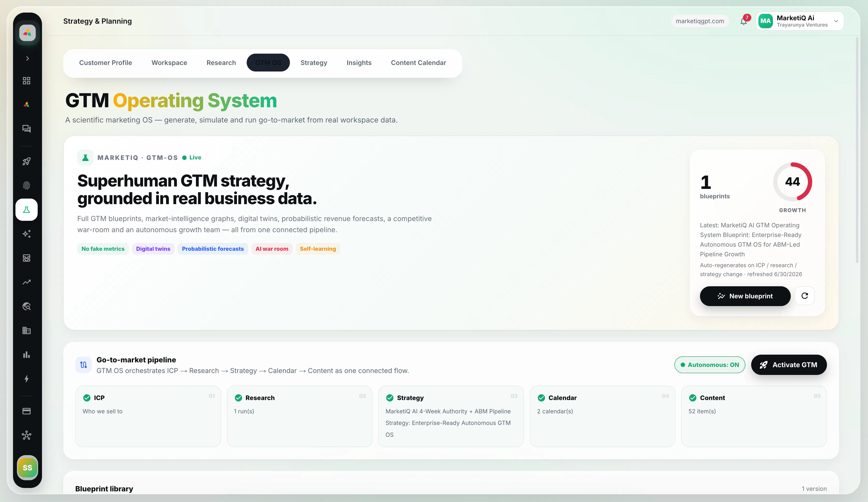Click the 1 blueprints count
The width and height of the screenshot is (868, 502).
click(x=715, y=186)
